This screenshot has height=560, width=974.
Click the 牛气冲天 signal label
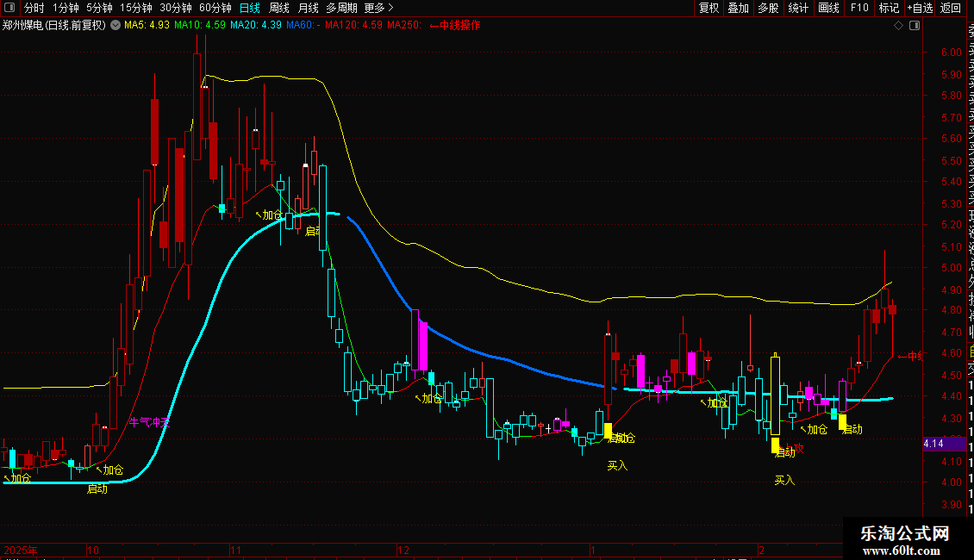pyautogui.click(x=149, y=422)
